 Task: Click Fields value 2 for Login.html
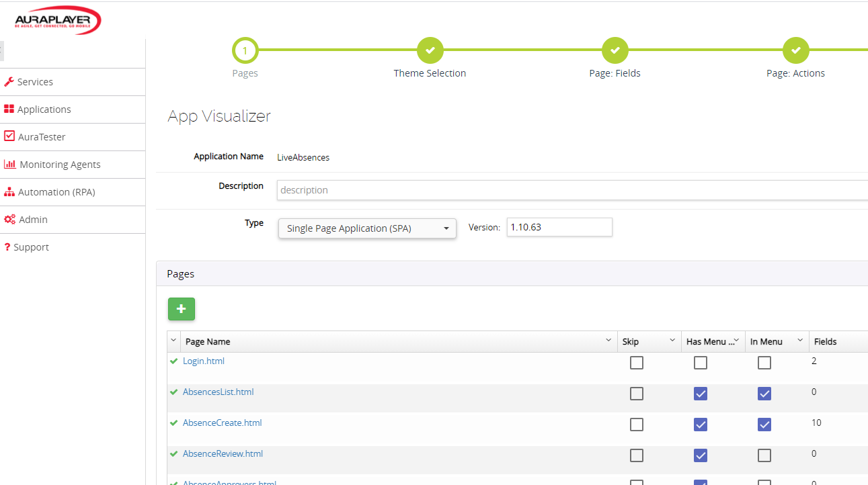click(x=814, y=361)
